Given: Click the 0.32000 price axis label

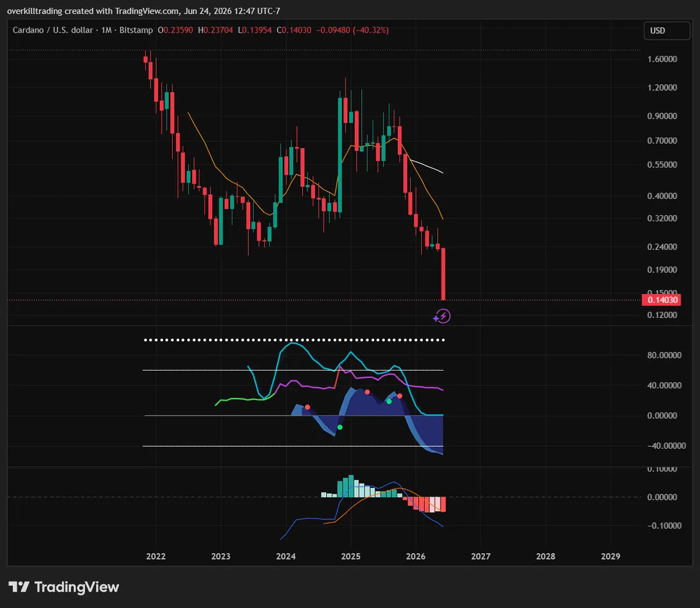Looking at the screenshot, I should coord(662,218).
